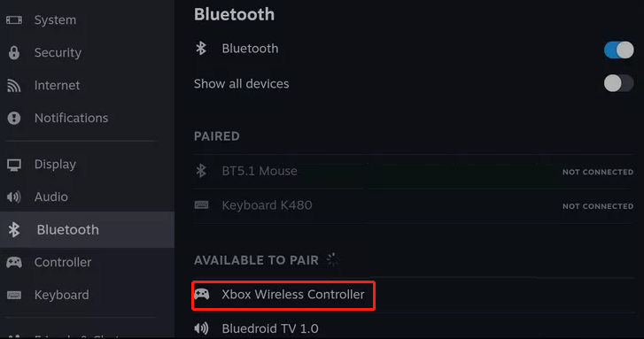Image resolution: width=644 pixels, height=339 pixels.
Task: Click the gamepad icon beside Xbox Wireless Controller
Action: pyautogui.click(x=201, y=294)
